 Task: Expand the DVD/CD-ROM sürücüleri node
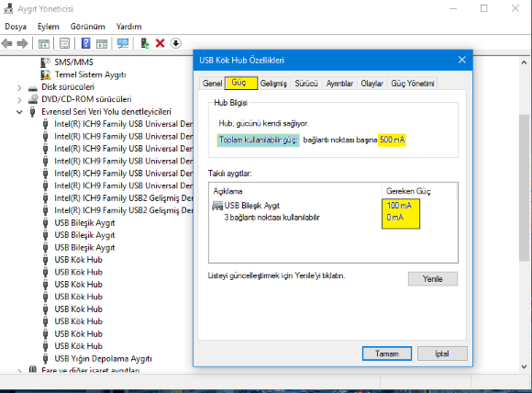(19, 100)
